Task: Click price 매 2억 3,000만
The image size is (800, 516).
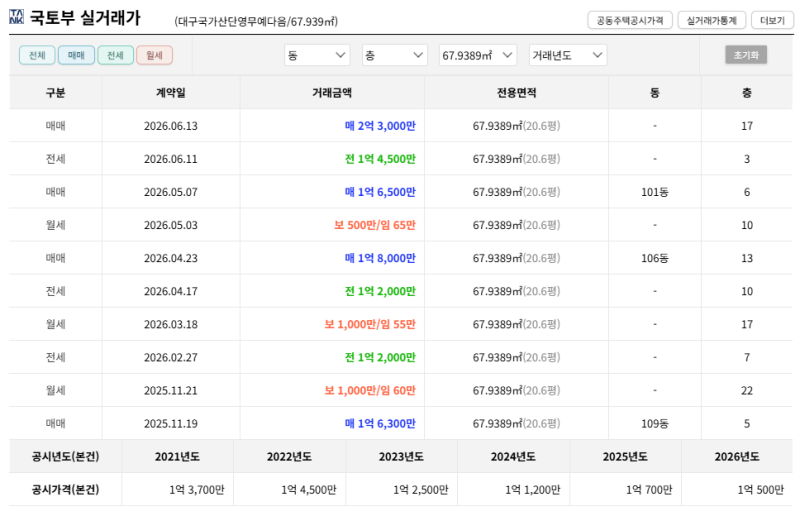Action: tap(380, 126)
